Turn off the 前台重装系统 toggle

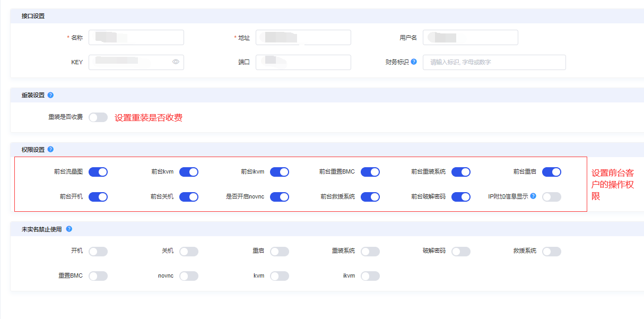[x=461, y=172]
